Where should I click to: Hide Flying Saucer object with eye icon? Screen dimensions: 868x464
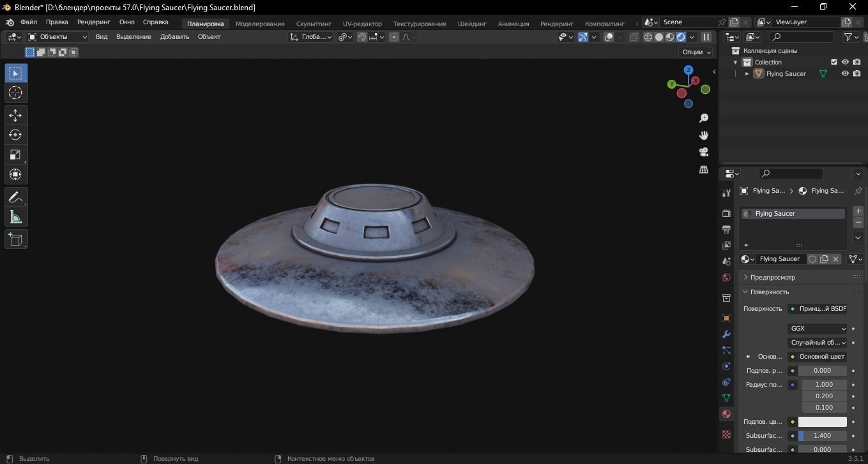tap(845, 73)
